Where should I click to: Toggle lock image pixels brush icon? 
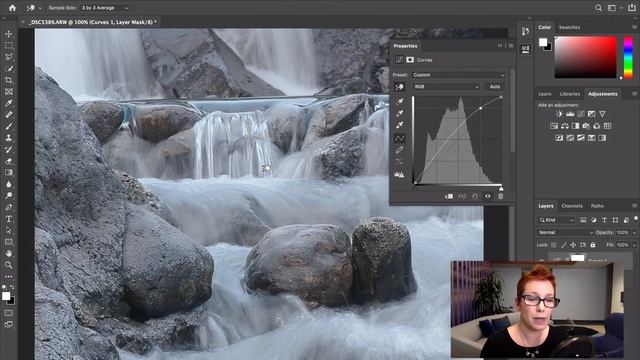coord(564,245)
